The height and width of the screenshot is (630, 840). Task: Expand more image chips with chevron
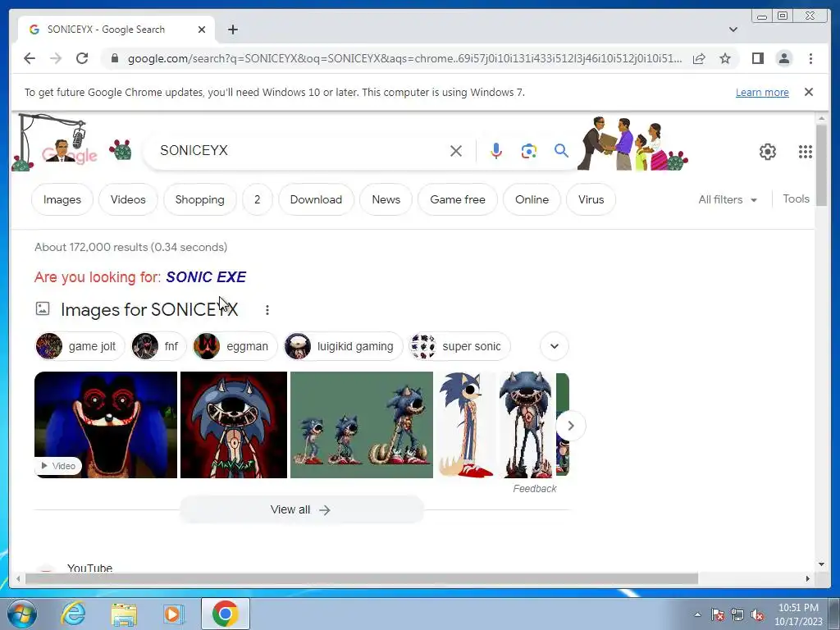pos(555,346)
